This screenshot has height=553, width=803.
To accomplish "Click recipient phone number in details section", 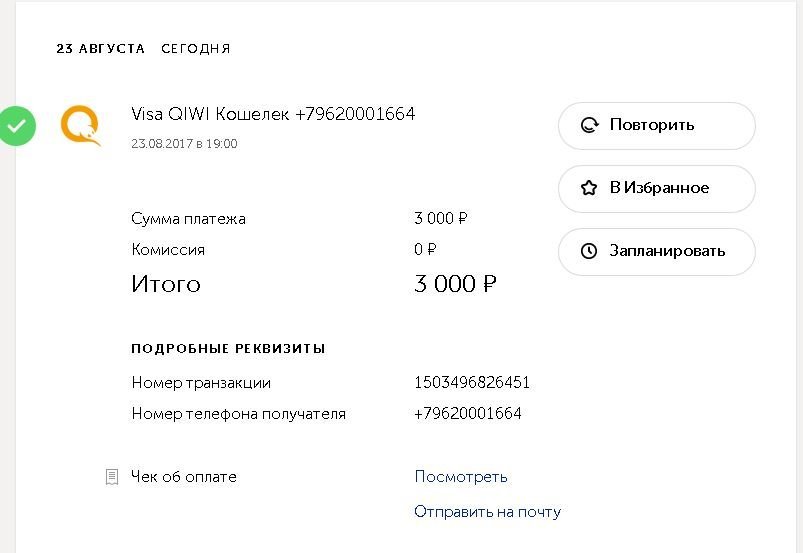I will (x=467, y=414).
